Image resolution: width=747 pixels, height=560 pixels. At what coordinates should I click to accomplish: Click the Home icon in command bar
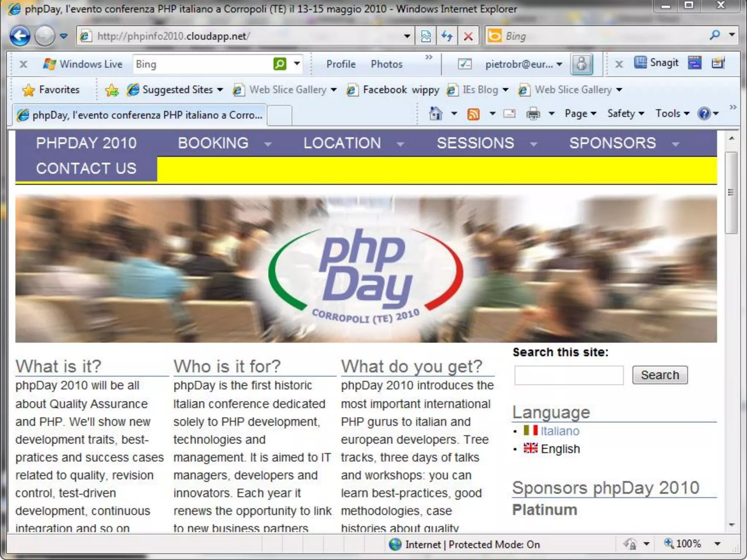click(436, 114)
